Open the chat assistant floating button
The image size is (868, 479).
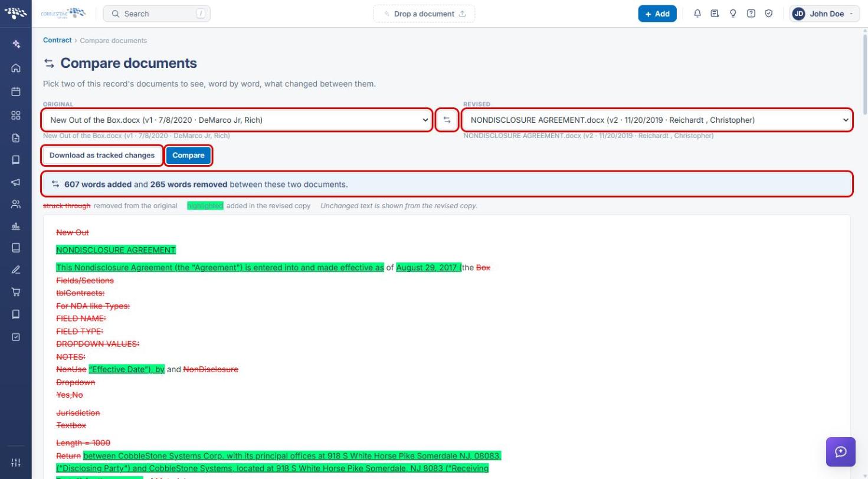pos(841,452)
